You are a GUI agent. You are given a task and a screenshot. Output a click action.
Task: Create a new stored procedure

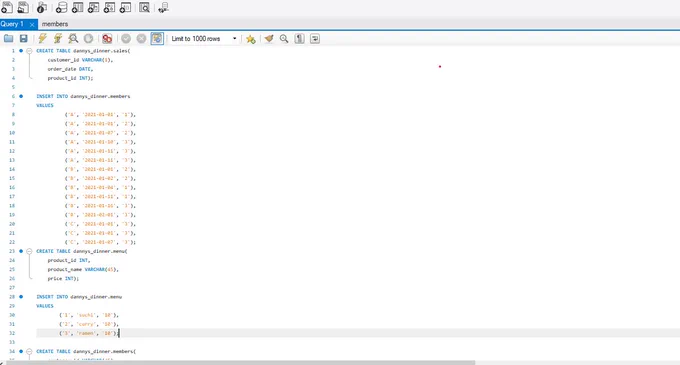point(109,7)
